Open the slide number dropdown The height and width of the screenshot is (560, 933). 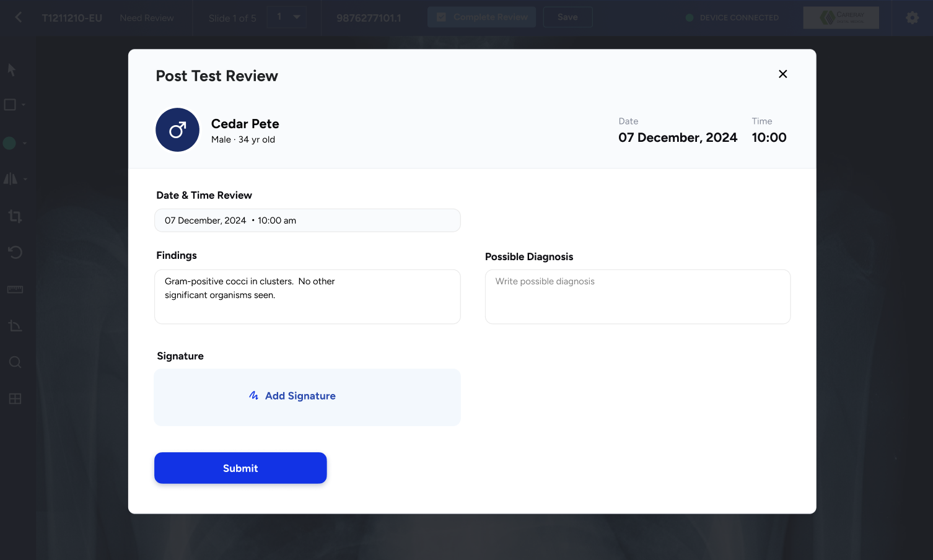286,17
